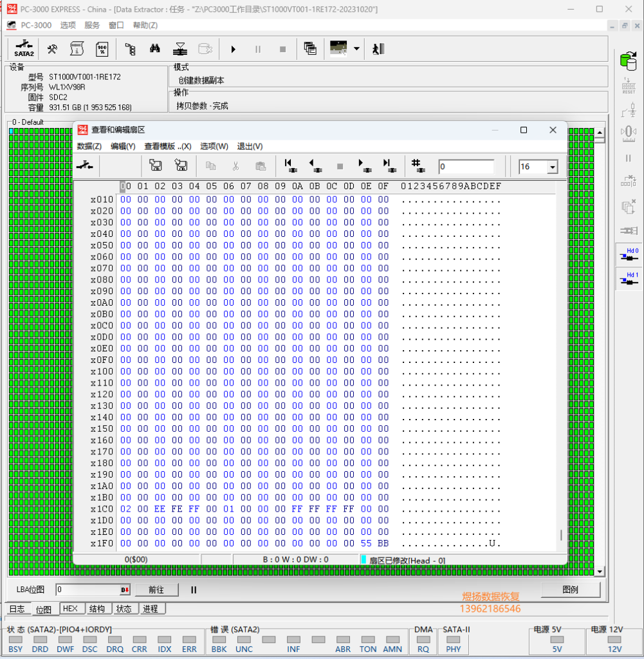
Task: Click the scroll down arrow of bitmap panel
Action: (x=600, y=571)
